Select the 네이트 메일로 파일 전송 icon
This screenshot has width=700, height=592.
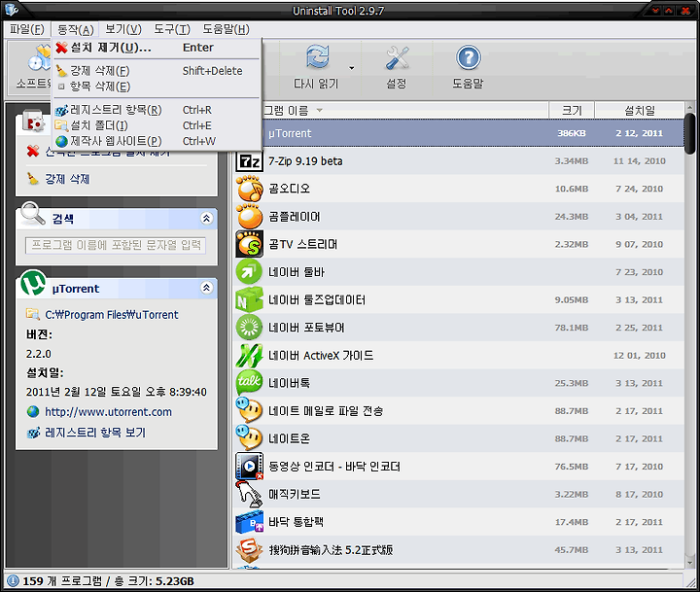249,410
